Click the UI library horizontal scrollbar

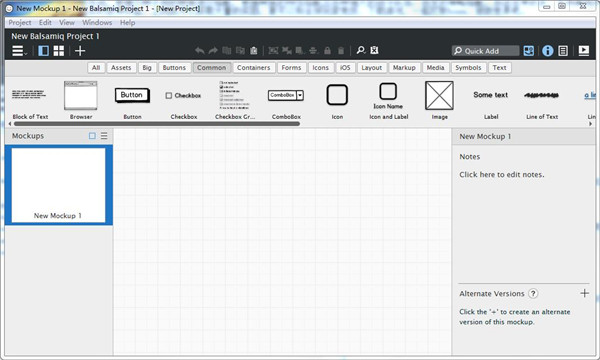[157, 124]
